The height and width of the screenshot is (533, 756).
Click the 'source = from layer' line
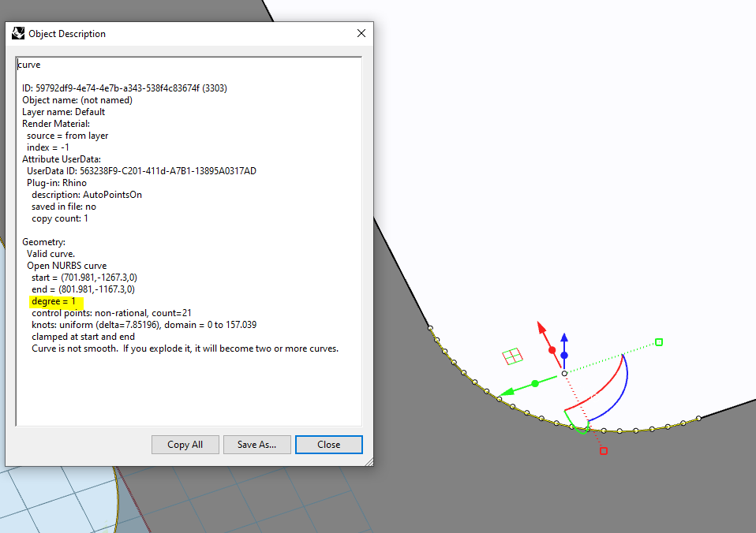(x=68, y=136)
